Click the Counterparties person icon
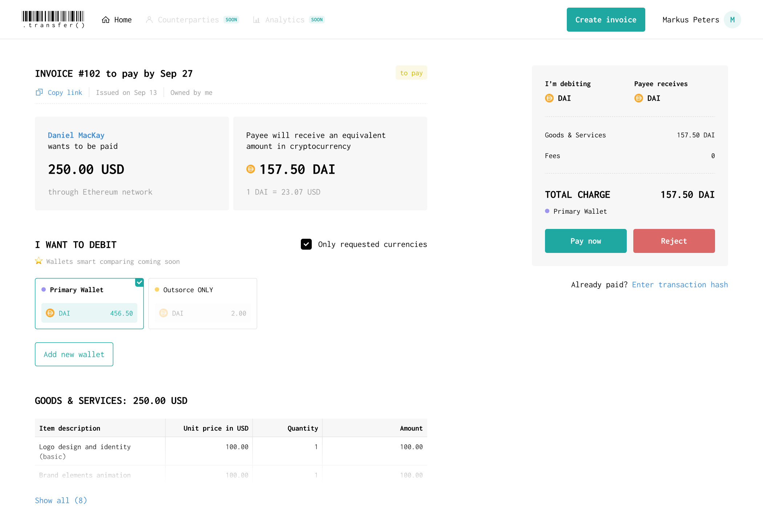Image resolution: width=763 pixels, height=532 pixels. [149, 20]
